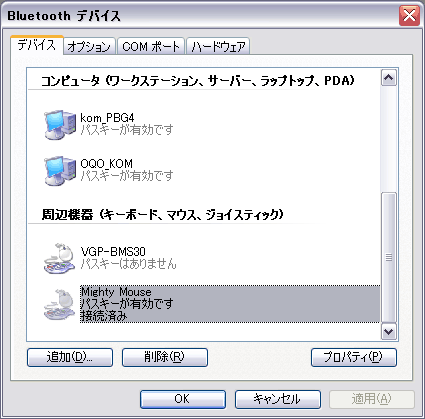Image resolution: width=425 pixels, height=419 pixels.
Task: Click the device list scrollbar thumb
Action: point(389,257)
